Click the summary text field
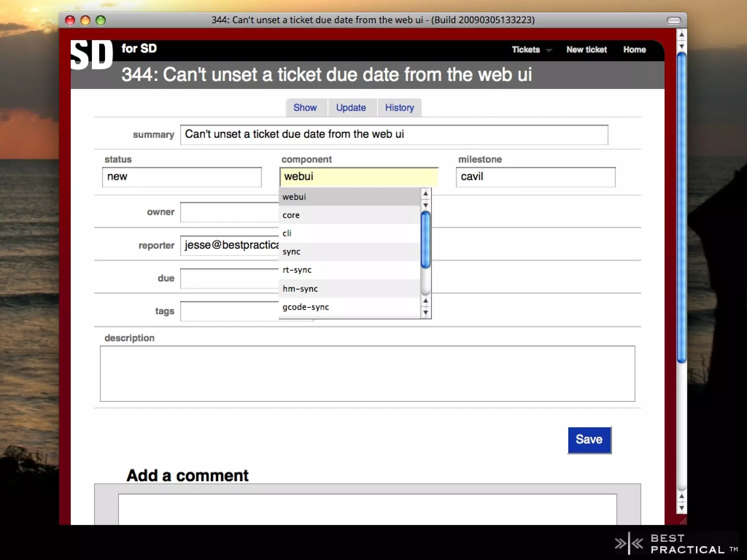 [x=394, y=135]
